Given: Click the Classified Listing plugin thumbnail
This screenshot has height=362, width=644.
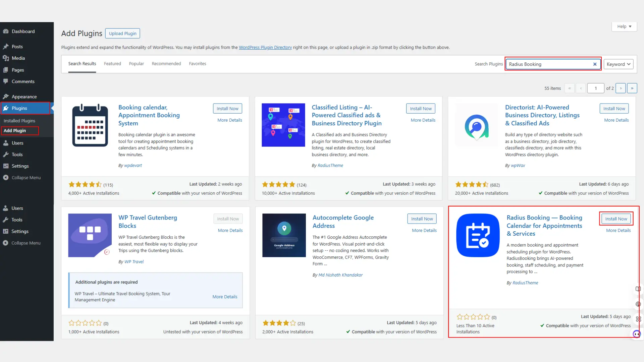Looking at the screenshot, I should point(283,125).
